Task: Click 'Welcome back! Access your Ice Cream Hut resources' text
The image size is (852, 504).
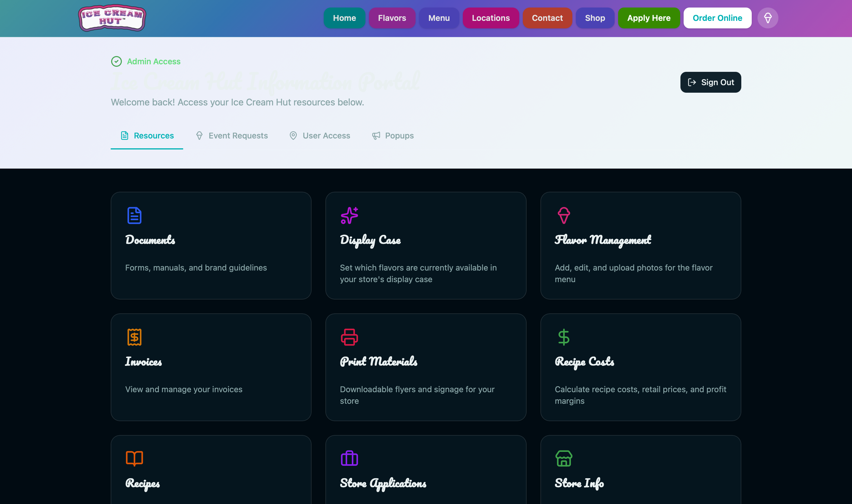Action: click(x=237, y=102)
